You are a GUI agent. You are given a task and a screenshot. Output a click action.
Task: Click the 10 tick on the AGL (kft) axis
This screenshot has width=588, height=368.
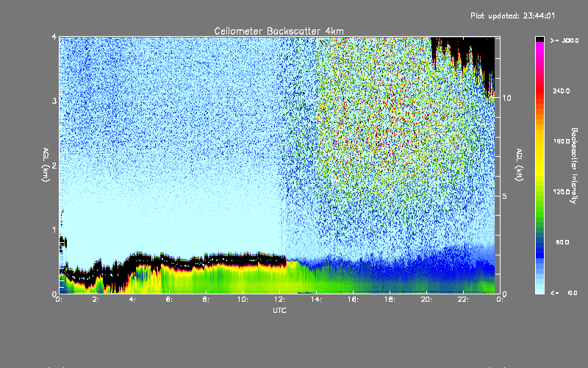[x=506, y=98]
